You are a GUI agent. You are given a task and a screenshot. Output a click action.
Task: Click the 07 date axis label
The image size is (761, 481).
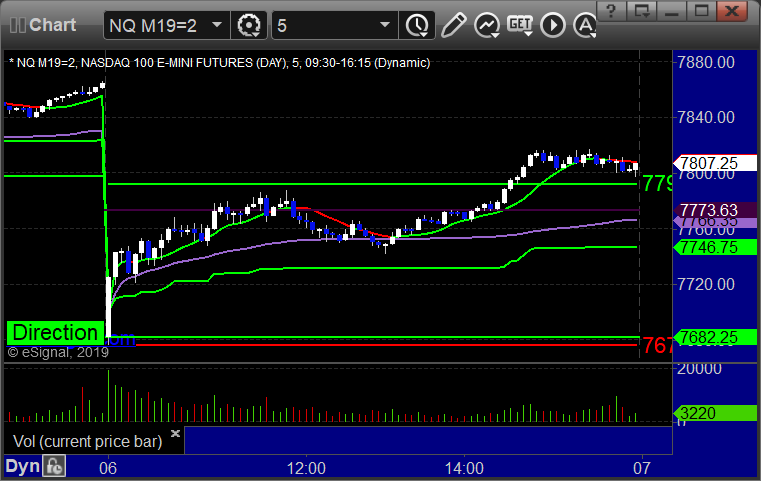tap(642, 468)
